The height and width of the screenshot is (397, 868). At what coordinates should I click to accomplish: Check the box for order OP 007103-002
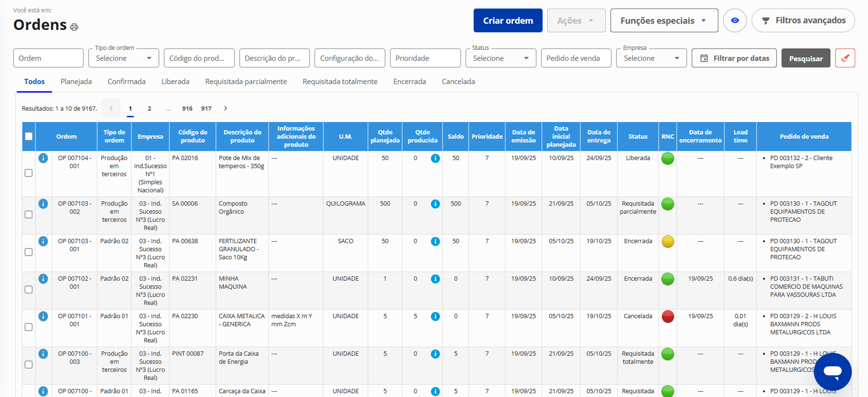tap(29, 215)
